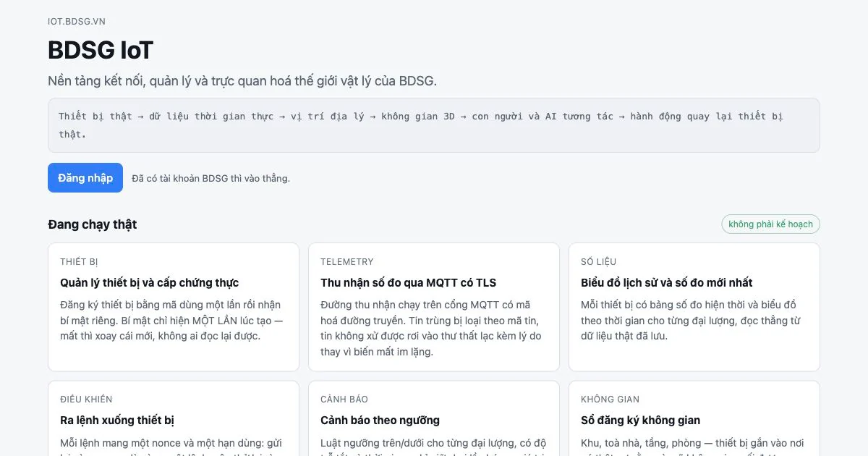This screenshot has width=868, height=456.
Task: Click the CẢNH BÁO card label
Action: tap(344, 400)
